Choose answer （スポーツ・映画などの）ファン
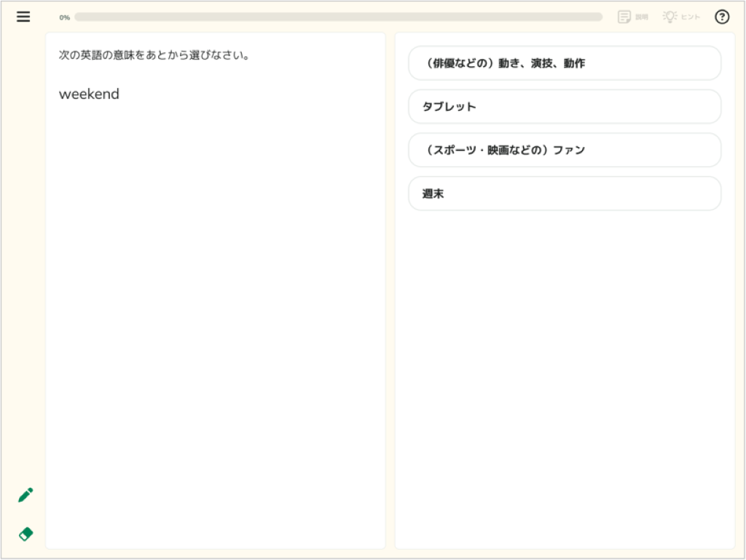This screenshot has height=560, width=746. pos(565,150)
